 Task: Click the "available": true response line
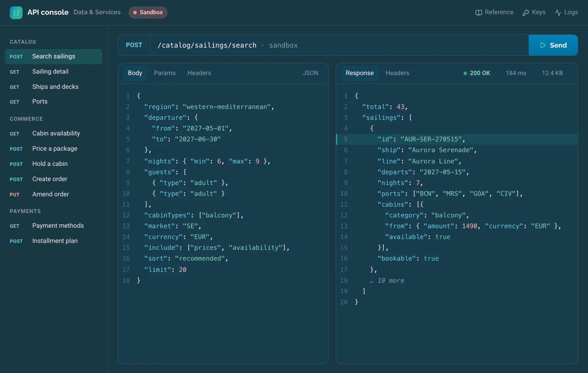click(x=418, y=237)
